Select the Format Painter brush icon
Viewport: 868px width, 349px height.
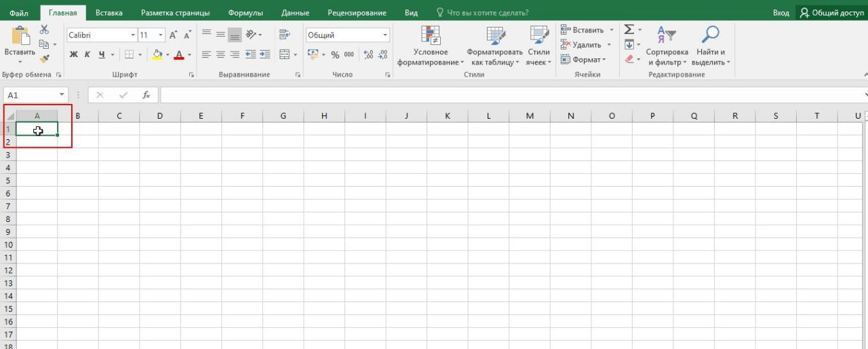coord(44,59)
